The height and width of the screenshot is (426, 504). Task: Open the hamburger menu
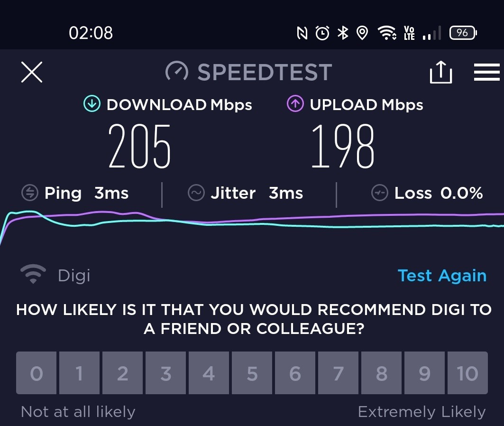click(487, 72)
